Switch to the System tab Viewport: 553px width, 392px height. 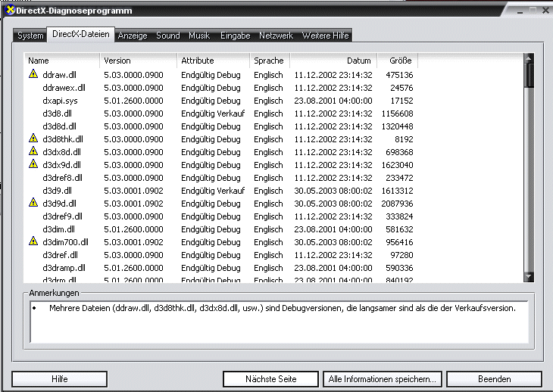click(30, 36)
